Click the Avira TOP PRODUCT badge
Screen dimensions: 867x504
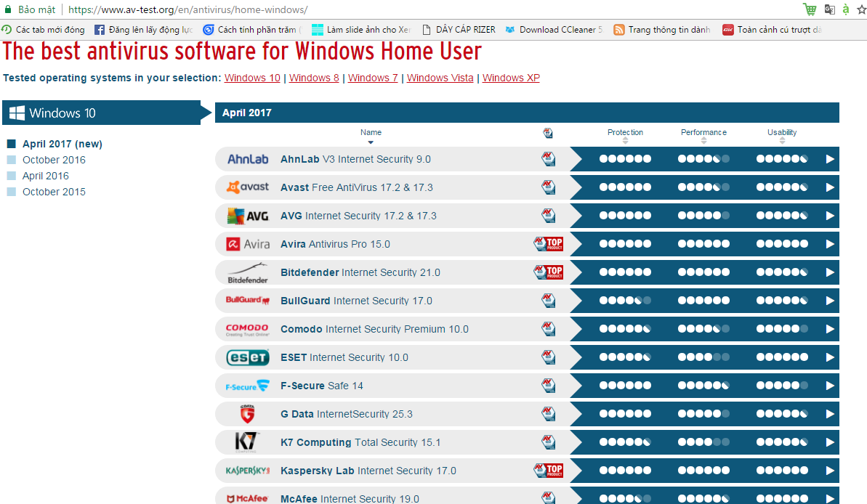point(548,244)
